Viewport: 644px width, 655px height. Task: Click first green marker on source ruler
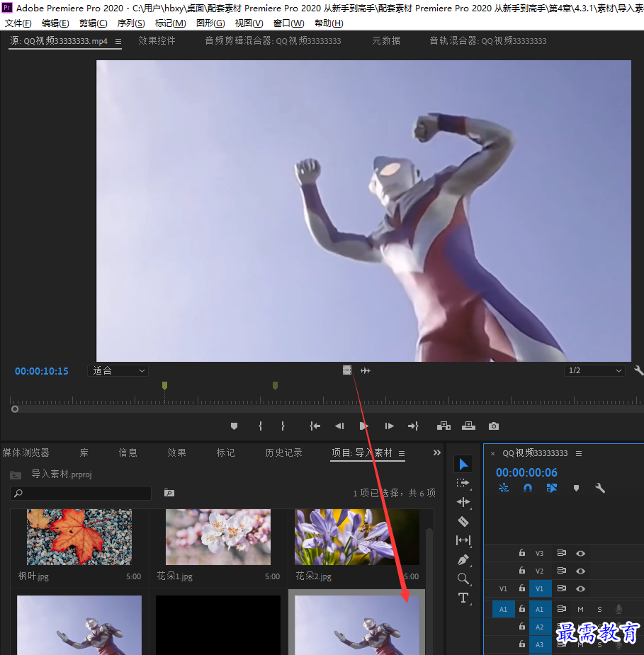[164, 385]
